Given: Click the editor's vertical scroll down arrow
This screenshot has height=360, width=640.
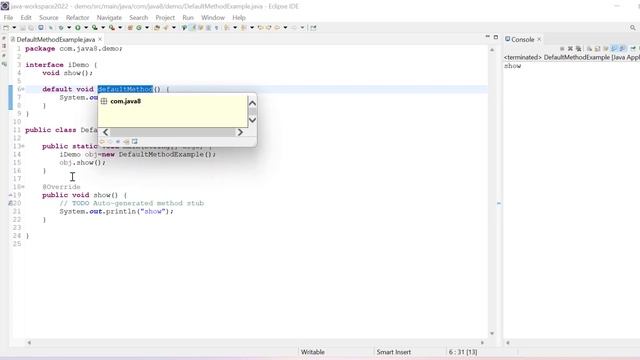Looking at the screenshot, I should (x=492, y=333).
